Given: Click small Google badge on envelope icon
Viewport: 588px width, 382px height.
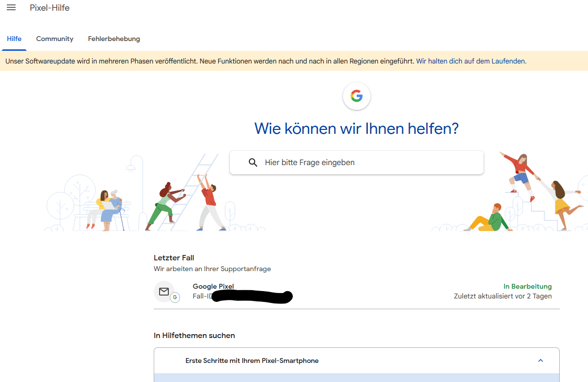Looking at the screenshot, I should point(175,297).
